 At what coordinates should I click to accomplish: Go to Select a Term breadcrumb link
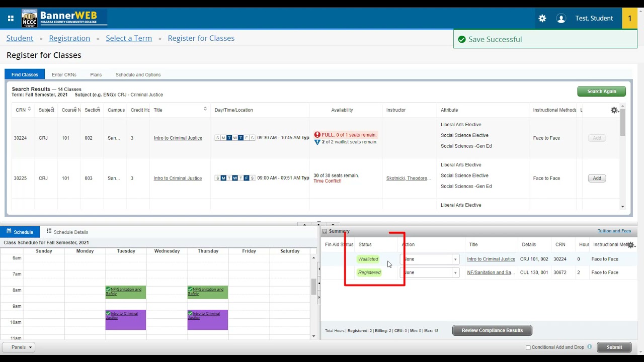(129, 38)
